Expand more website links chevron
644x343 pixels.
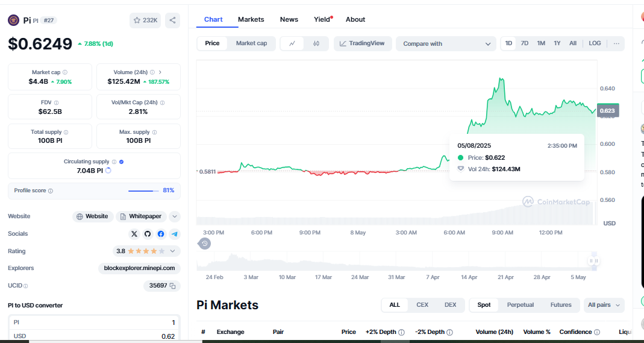(x=175, y=216)
